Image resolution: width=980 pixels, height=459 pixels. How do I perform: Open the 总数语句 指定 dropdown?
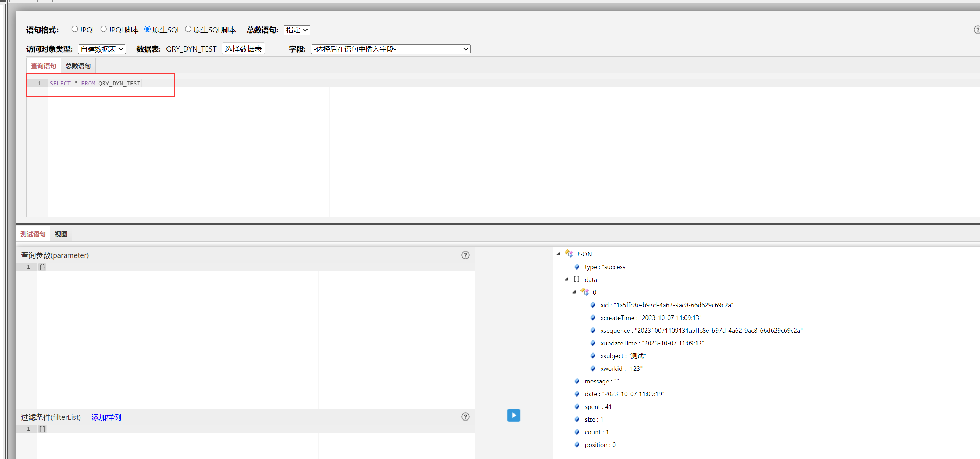(x=296, y=30)
